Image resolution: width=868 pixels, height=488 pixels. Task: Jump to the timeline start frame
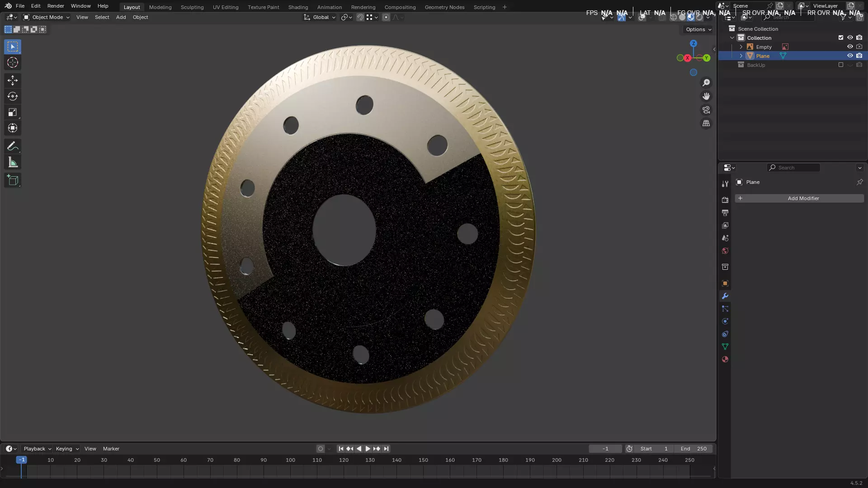(341, 449)
